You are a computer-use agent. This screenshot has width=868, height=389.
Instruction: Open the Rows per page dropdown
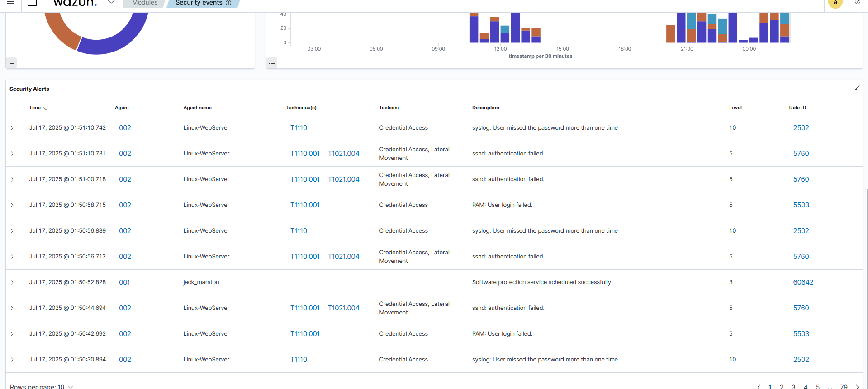pos(41,386)
